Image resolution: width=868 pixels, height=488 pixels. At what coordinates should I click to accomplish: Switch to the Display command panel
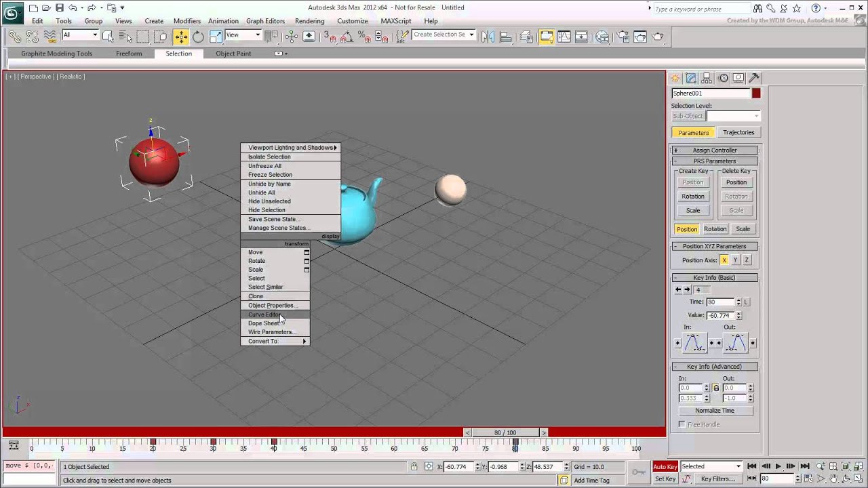point(738,78)
